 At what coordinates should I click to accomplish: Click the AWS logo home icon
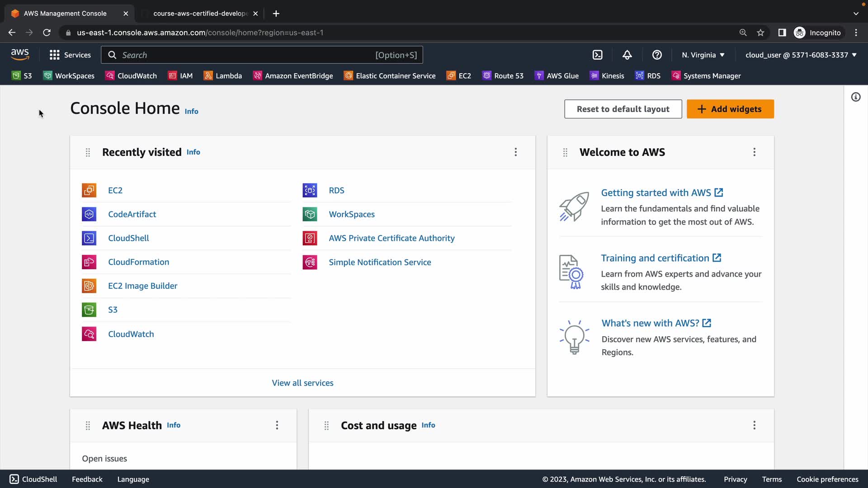[x=20, y=55]
